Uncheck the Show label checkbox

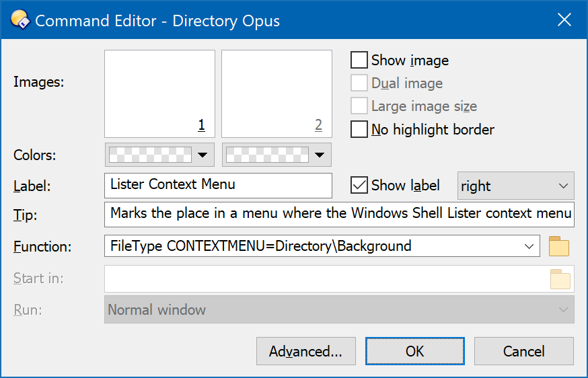point(359,185)
